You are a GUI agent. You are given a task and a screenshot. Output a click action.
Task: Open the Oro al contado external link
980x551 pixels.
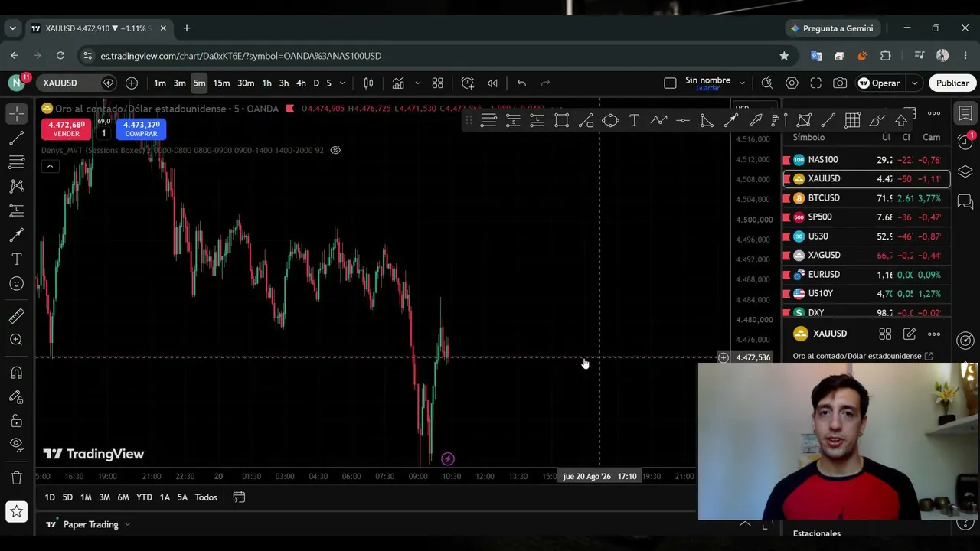coord(929,356)
